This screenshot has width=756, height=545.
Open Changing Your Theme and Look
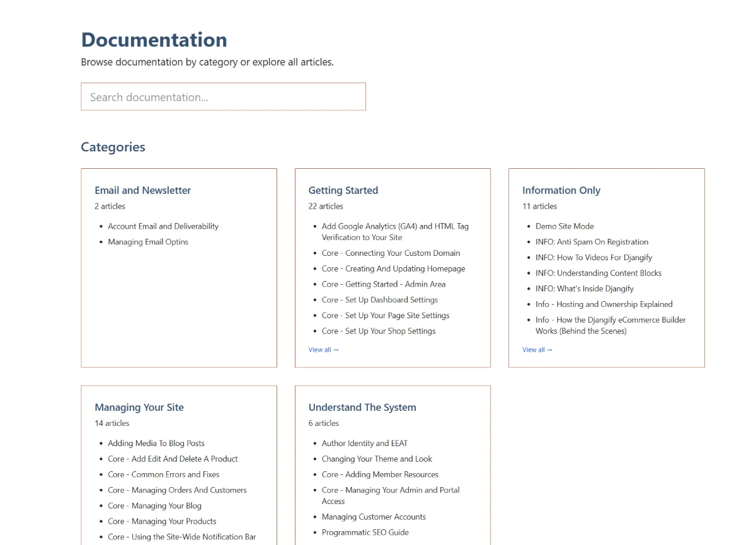(x=377, y=459)
